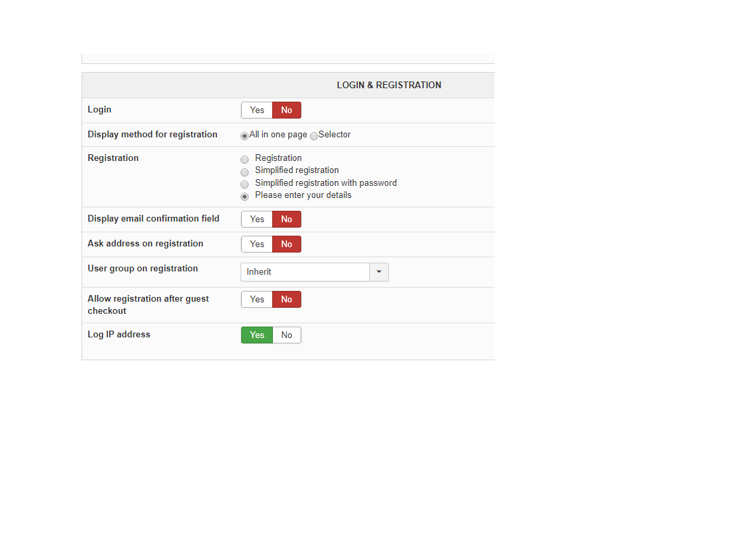Enable Display email confirmation field

257,220
